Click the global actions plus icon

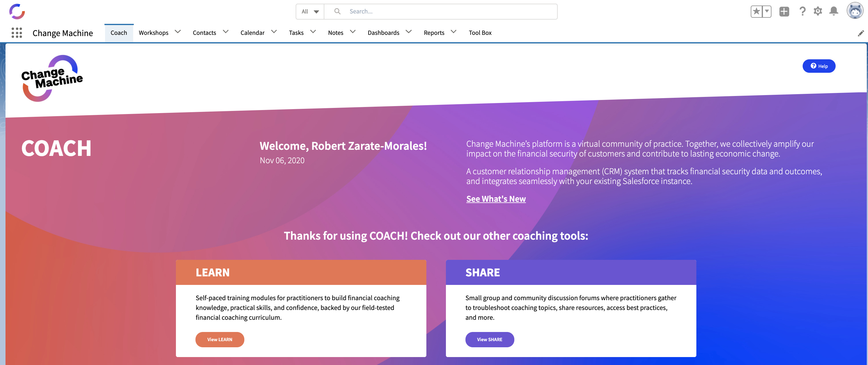tap(784, 12)
